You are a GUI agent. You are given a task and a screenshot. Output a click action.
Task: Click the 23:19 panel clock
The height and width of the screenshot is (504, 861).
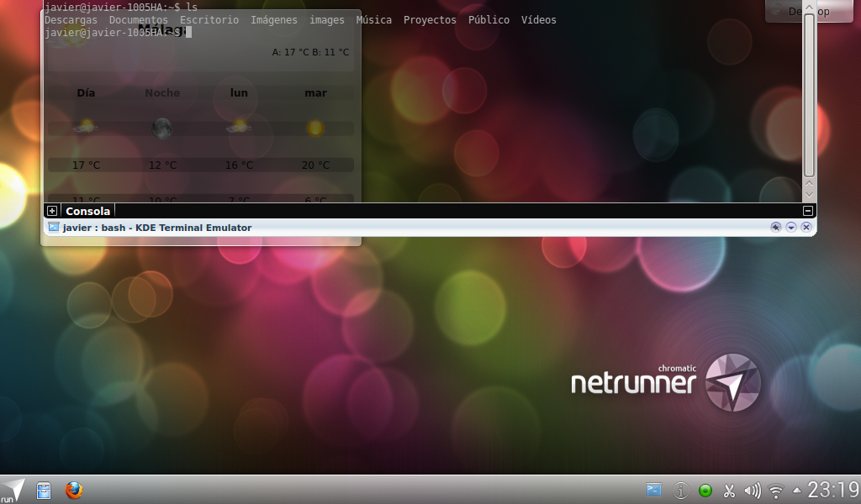pyautogui.click(x=832, y=490)
